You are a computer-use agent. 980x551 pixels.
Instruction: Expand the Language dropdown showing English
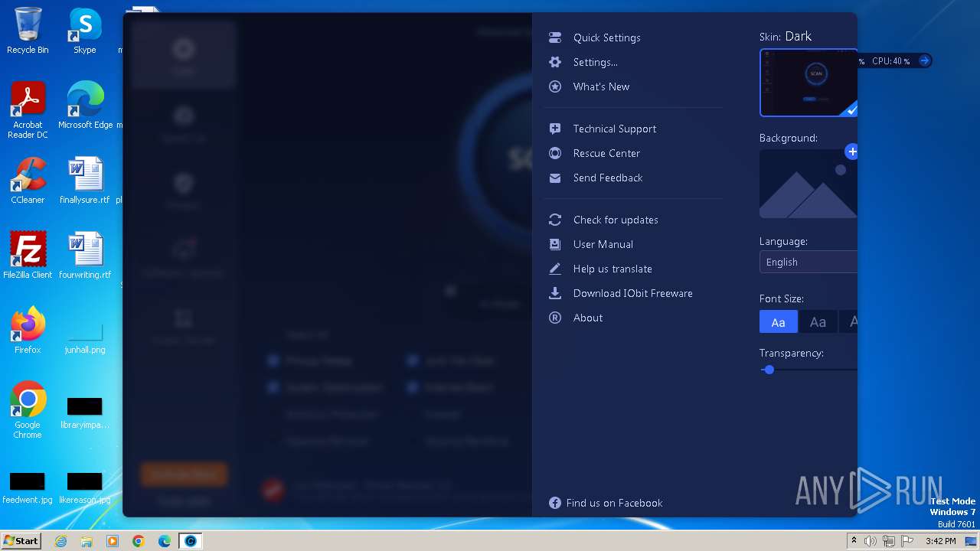point(808,262)
